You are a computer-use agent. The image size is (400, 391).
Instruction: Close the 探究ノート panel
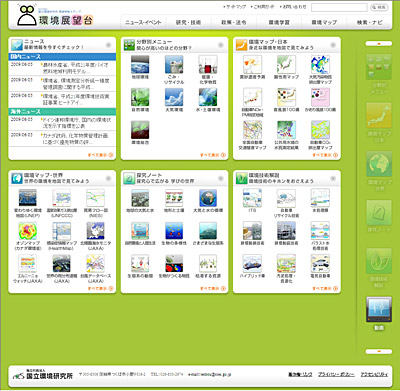(x=221, y=179)
